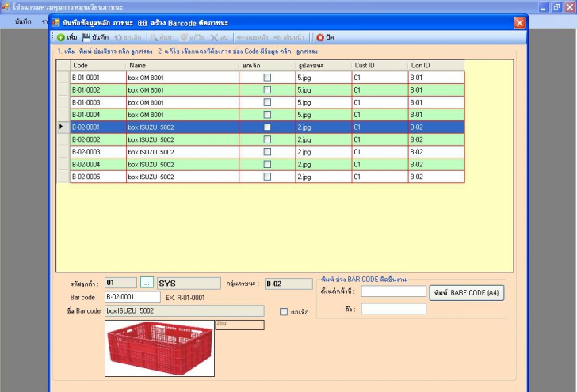Viewport: 577px width, 392px height.
Task: Click the ยกเลิก column header
Action: [267, 66]
